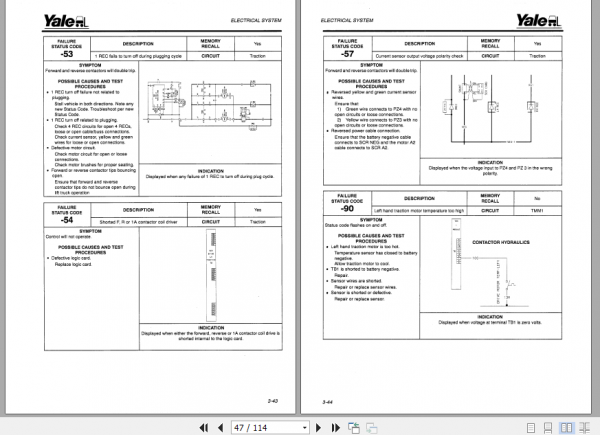The image size is (600, 435).
Task: Click 'Shorted F, R or 1A contactor coil driver' description
Action: pos(139,222)
